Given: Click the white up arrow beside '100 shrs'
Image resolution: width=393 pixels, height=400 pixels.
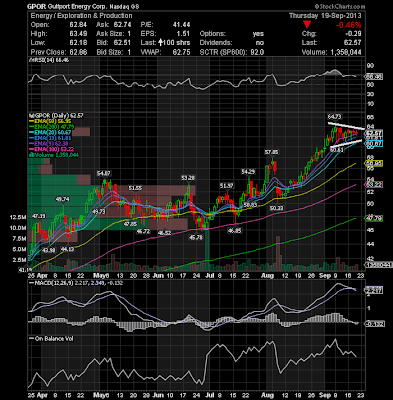Looking at the screenshot, I should 160,43.
